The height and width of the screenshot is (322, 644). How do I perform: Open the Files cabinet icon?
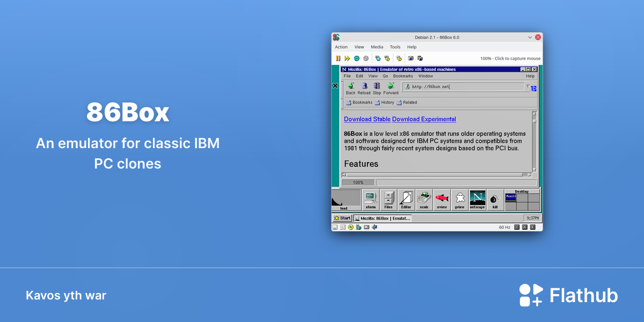pos(389,200)
